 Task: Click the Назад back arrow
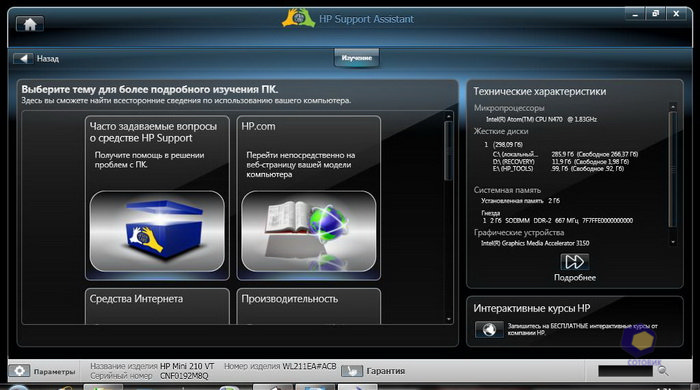click(x=23, y=58)
